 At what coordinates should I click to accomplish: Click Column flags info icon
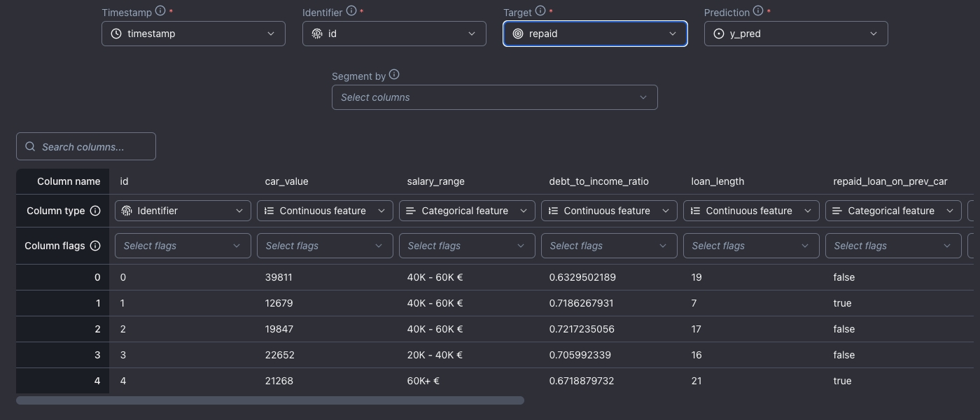pos(95,246)
